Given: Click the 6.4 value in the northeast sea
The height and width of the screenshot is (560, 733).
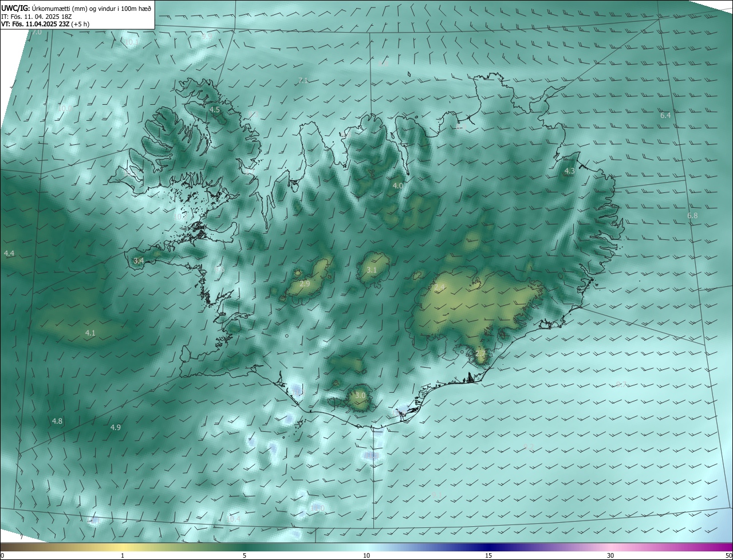Looking at the screenshot, I should coord(665,115).
